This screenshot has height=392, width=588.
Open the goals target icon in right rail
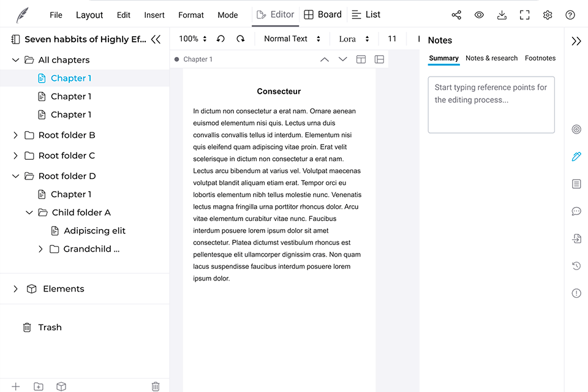click(576, 129)
